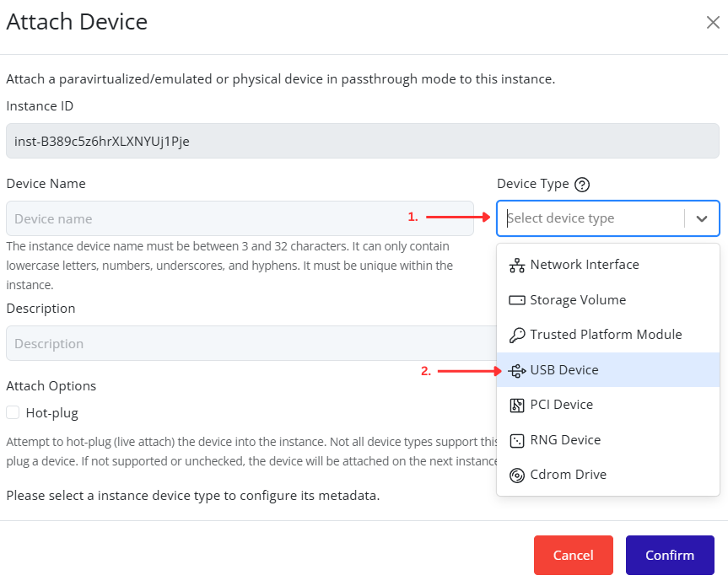The width and height of the screenshot is (728, 586).
Task: Click the Attach Options heading
Action: coord(51,386)
